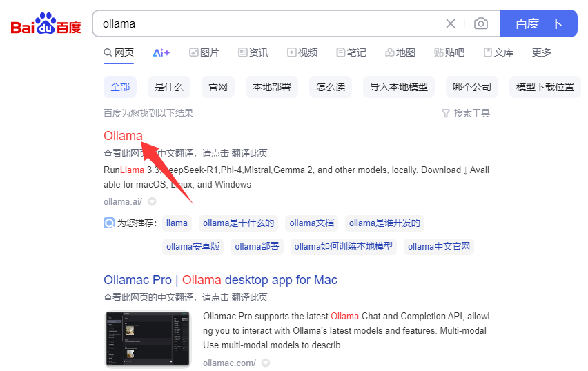This screenshot has width=588, height=371.
Task: Expand the 更多 menu
Action: [x=542, y=52]
